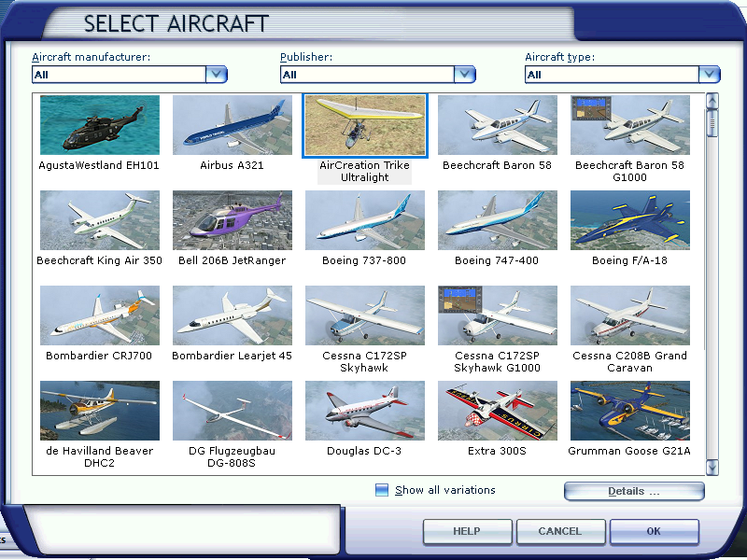Click the 'AgustaWestland EH101' label text

99,165
